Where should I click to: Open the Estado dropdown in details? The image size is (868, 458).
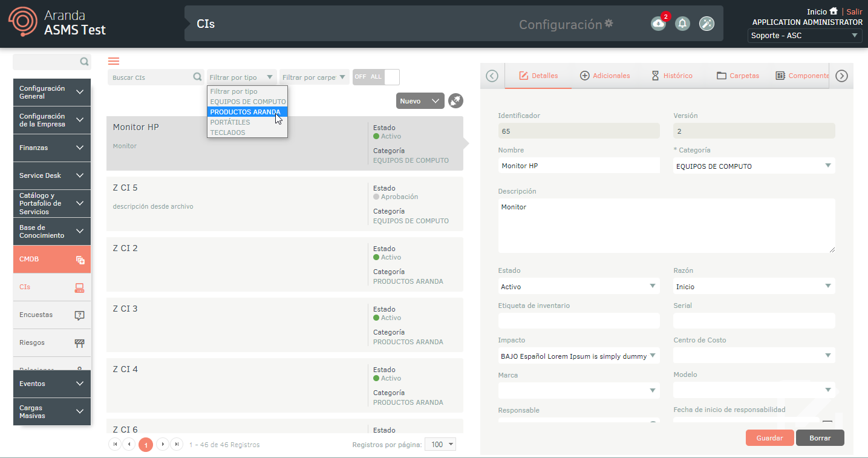579,286
